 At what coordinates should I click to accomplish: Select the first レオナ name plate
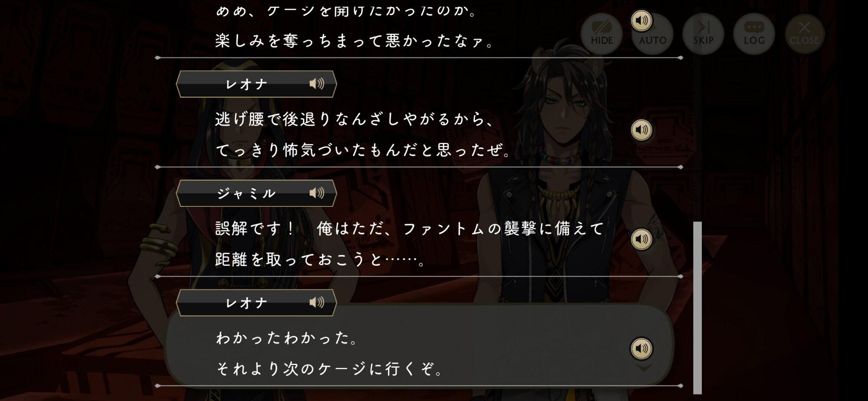tap(256, 84)
